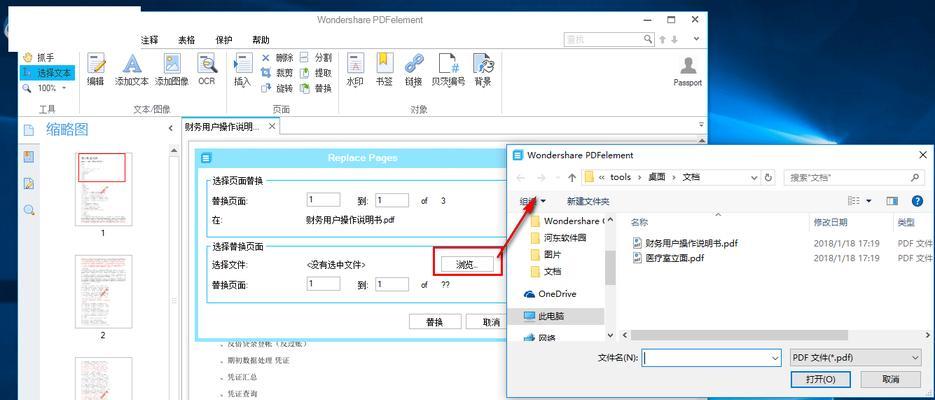
Task: Click the magnifier icon in the search field
Action: point(648,39)
